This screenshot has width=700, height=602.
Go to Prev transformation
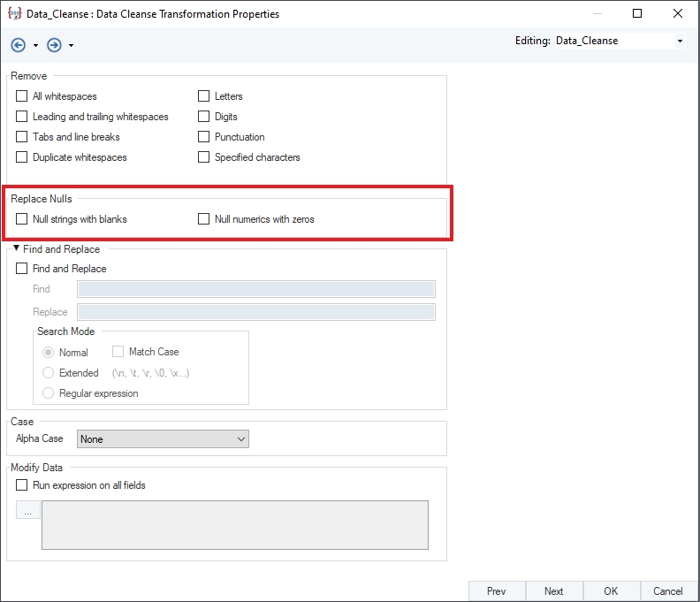497,591
